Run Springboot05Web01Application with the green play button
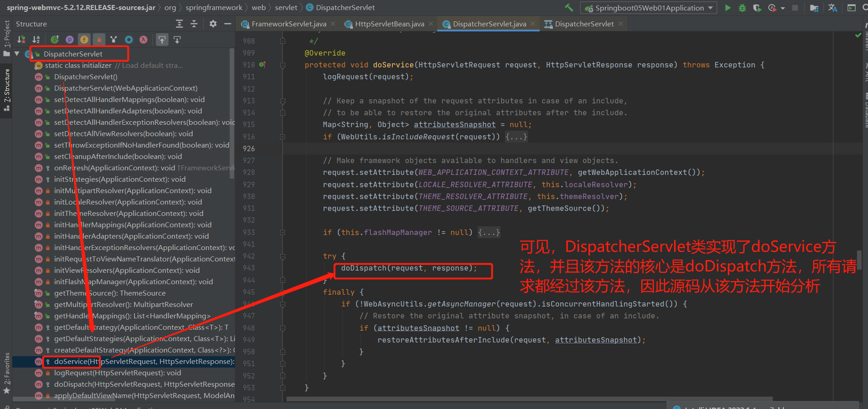The width and height of the screenshot is (868, 409). click(x=728, y=8)
